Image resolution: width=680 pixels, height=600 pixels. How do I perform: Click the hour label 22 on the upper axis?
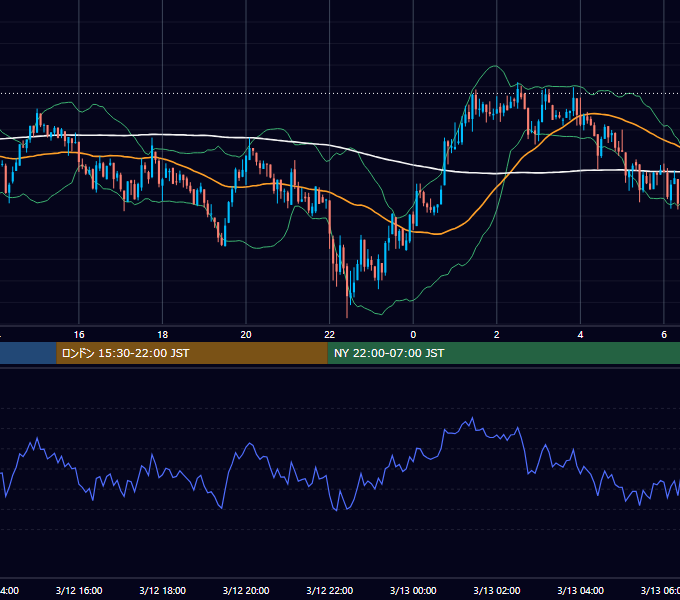[330, 335]
